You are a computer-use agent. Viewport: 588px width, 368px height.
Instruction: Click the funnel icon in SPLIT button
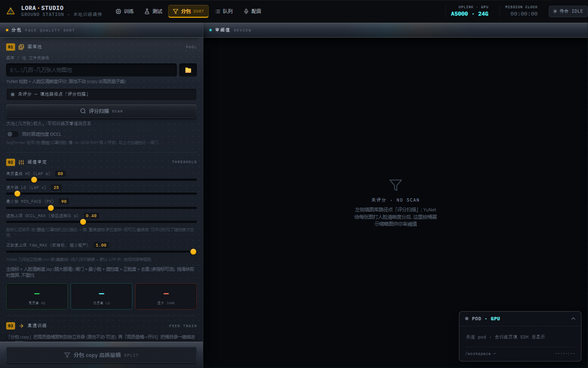click(67, 355)
